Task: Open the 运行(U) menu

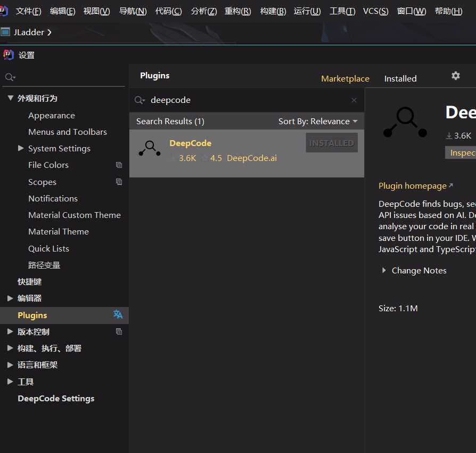Action: tap(307, 11)
